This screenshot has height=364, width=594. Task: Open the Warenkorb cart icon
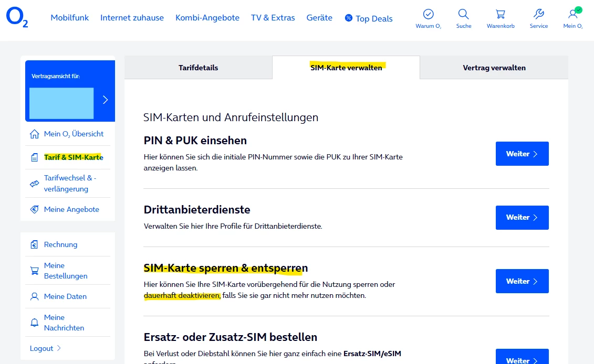pyautogui.click(x=501, y=14)
